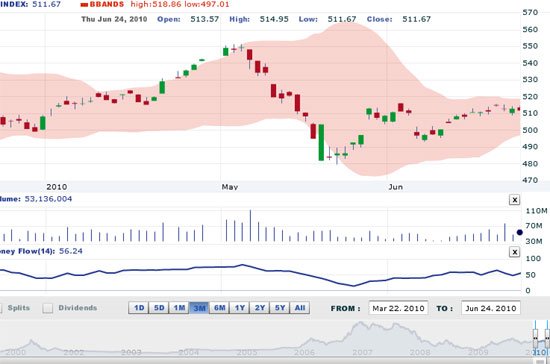Click the Low value 511.67
The height and width of the screenshot is (364, 550).
click(x=342, y=19)
